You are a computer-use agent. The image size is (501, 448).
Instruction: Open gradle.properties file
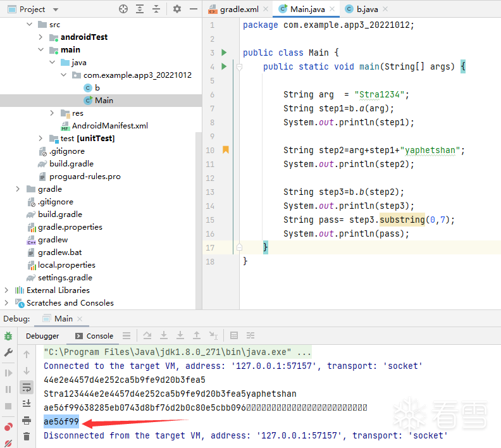tap(65, 227)
